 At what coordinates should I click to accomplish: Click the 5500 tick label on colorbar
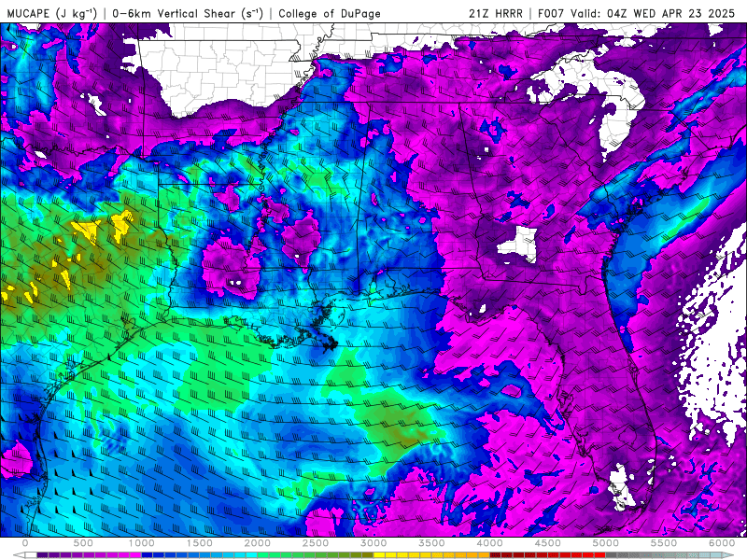pos(664,543)
